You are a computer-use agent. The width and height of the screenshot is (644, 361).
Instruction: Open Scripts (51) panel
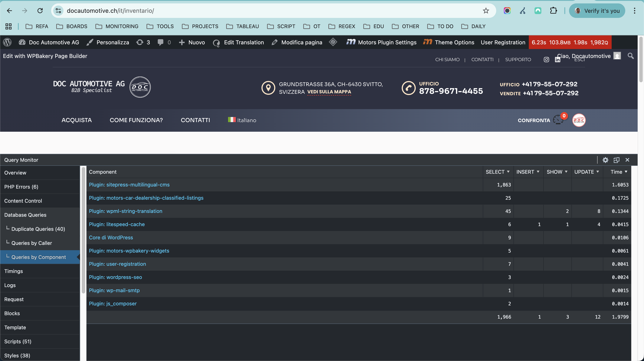40,341
